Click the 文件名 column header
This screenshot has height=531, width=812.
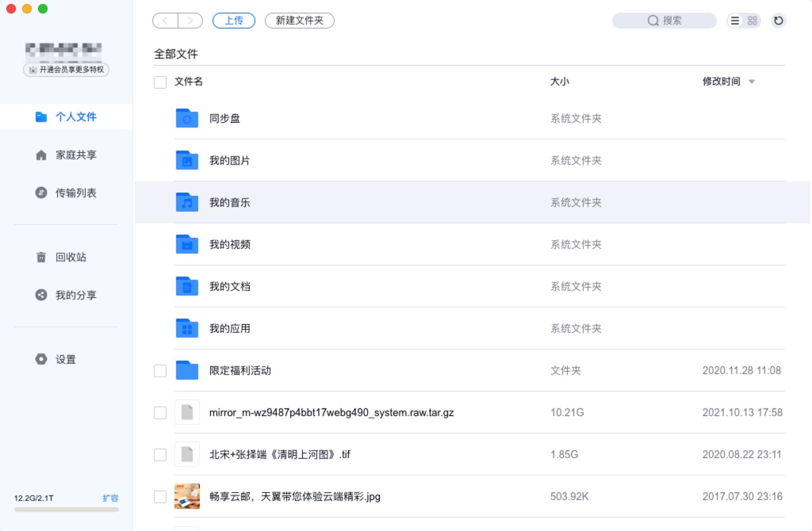pyautogui.click(x=189, y=82)
